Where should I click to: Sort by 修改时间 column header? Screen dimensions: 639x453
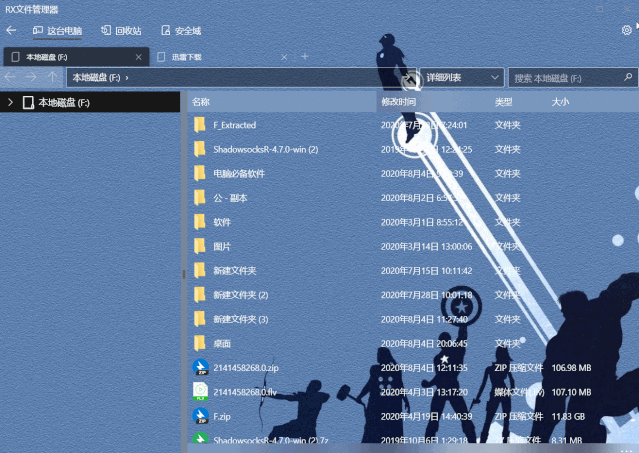(x=399, y=102)
